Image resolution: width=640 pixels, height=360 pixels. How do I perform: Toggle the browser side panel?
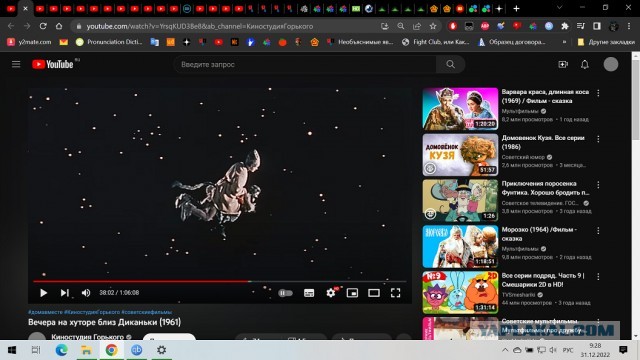597,26
